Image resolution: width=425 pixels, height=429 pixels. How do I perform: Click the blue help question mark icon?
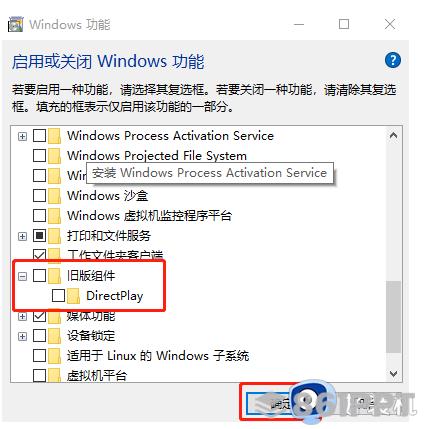click(x=393, y=60)
